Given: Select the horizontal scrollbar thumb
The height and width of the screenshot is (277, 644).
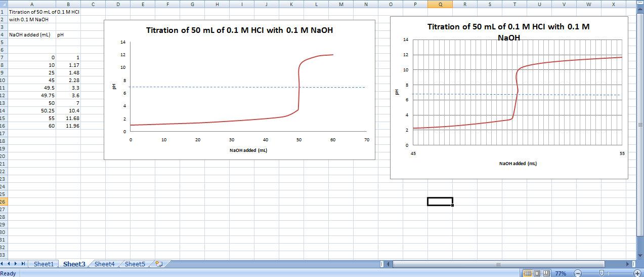Looking at the screenshot, I should 498,264.
